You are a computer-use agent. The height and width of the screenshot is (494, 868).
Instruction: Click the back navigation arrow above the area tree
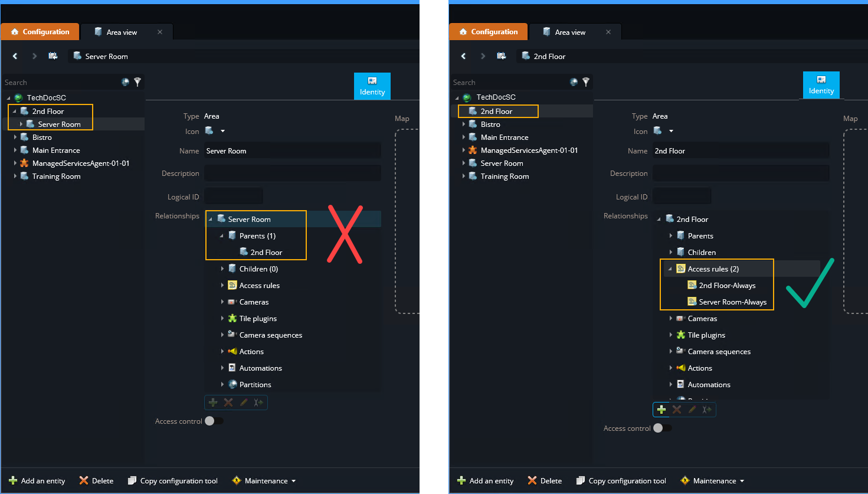tap(15, 55)
